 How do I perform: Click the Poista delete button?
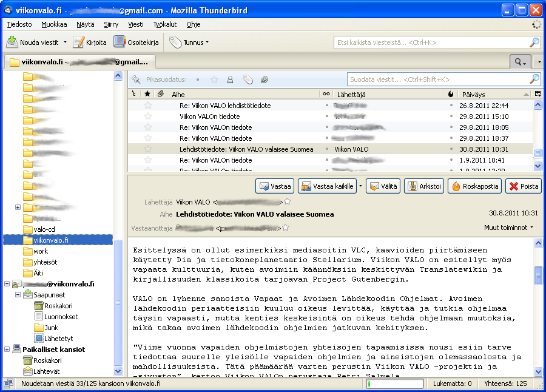coord(524,186)
